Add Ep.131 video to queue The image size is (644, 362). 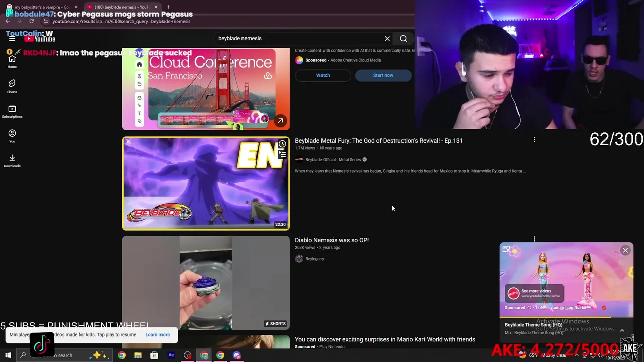point(282,154)
